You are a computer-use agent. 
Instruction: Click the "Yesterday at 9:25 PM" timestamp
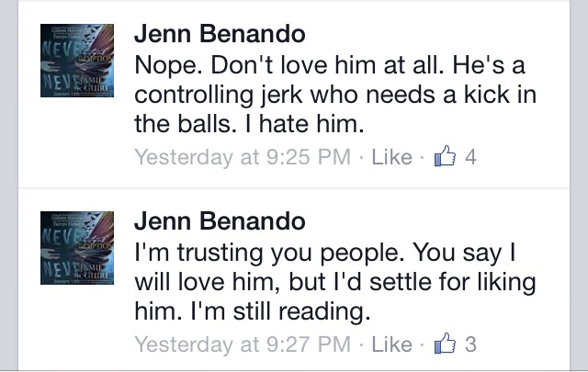pos(243,157)
